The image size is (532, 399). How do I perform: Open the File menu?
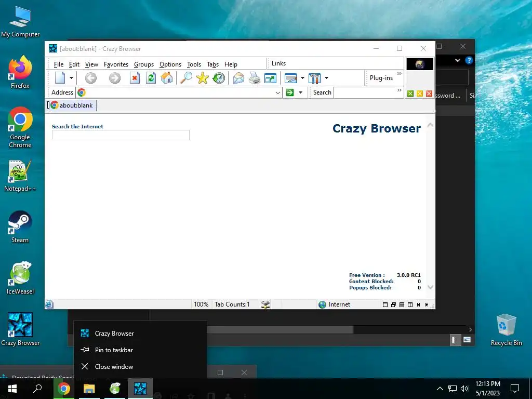(59, 64)
